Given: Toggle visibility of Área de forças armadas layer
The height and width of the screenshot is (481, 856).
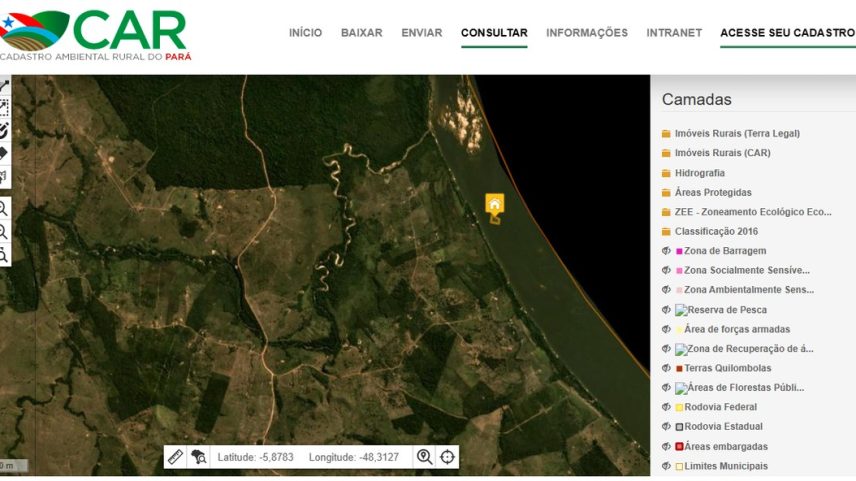Looking at the screenshot, I should coord(666,329).
